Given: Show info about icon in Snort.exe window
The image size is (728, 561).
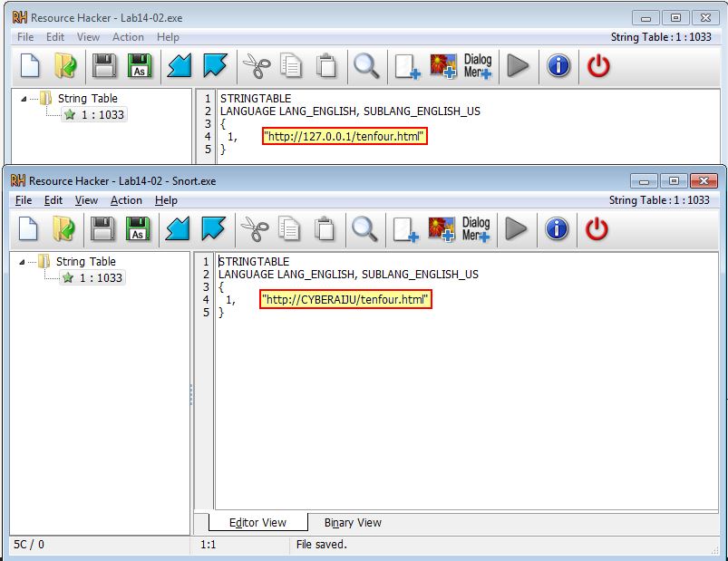Looking at the screenshot, I should click(x=557, y=229).
